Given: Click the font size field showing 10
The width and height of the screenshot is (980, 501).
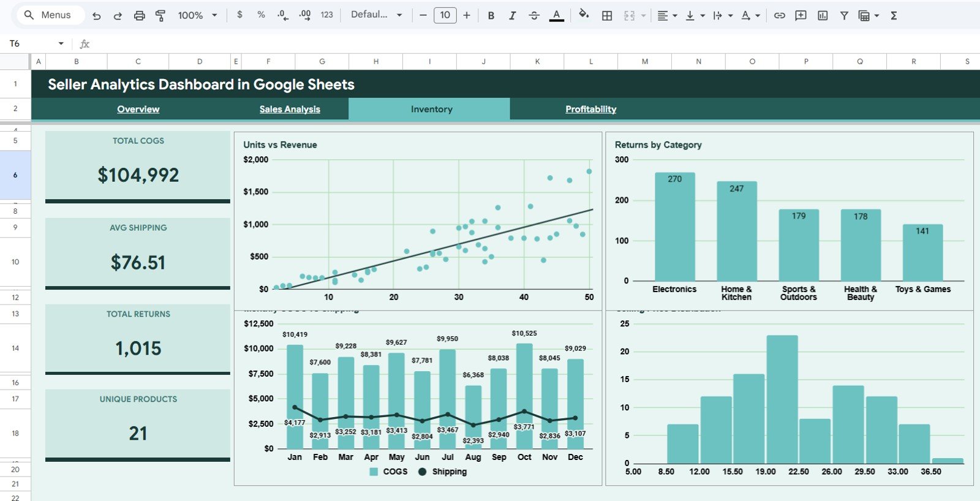Looking at the screenshot, I should click(x=445, y=15).
